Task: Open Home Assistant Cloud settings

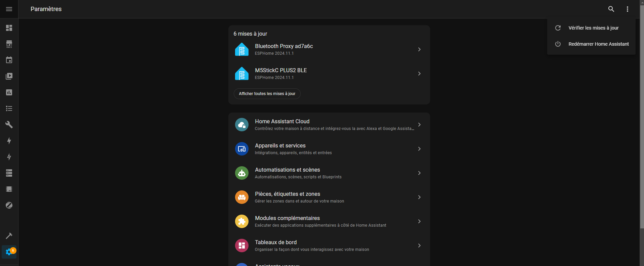Action: click(329, 125)
